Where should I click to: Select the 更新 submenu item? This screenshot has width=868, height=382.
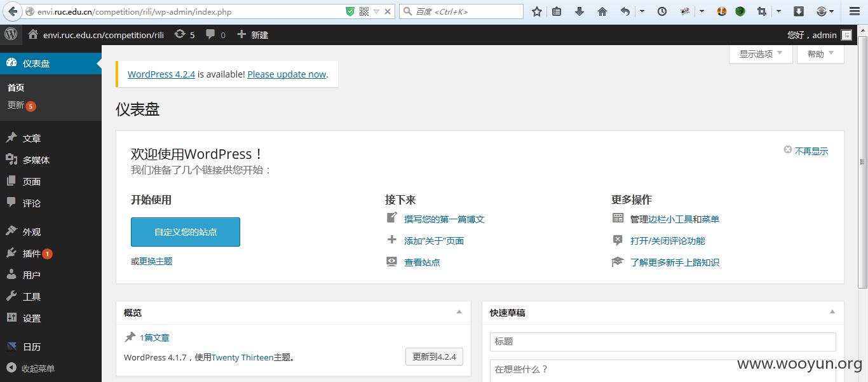[16, 106]
